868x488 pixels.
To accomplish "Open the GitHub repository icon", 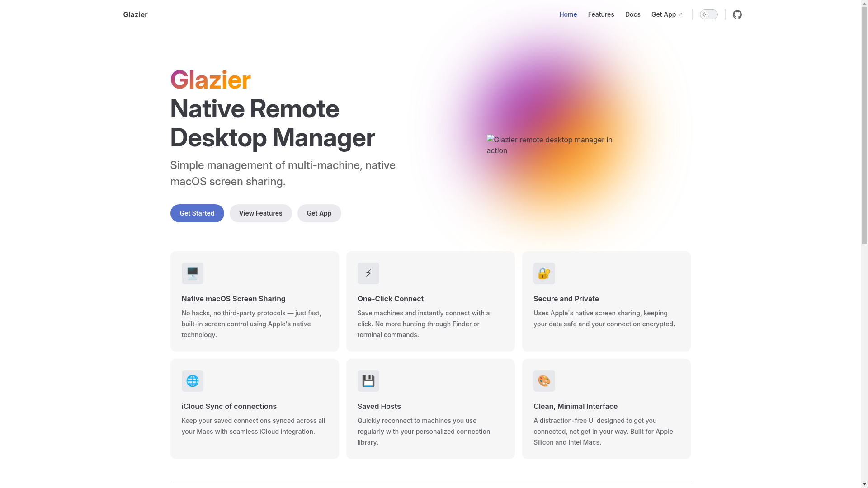I will tap(737, 14).
